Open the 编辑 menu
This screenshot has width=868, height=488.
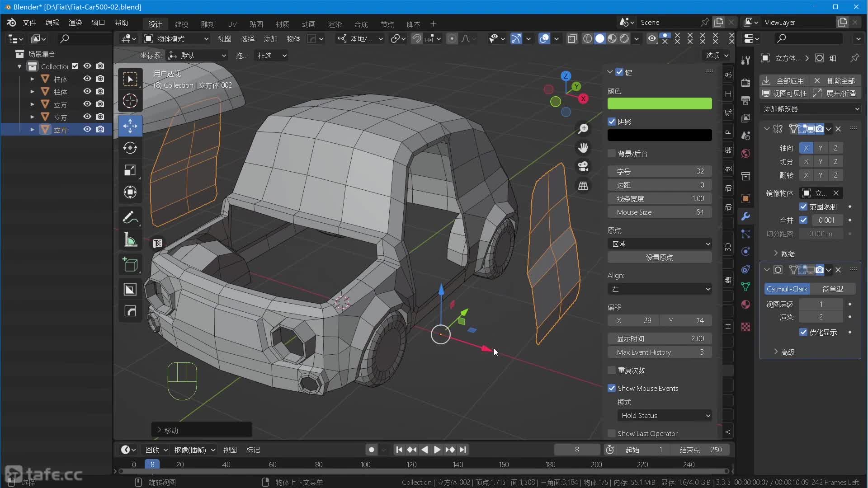pyautogui.click(x=52, y=23)
